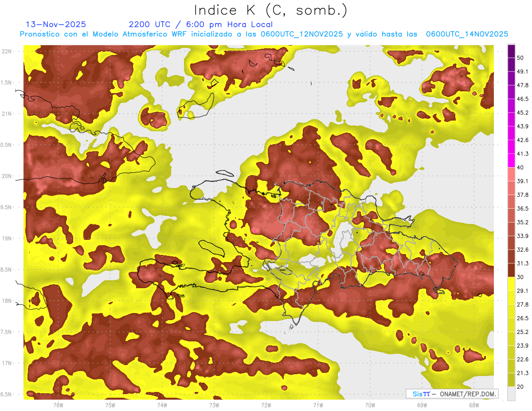Click the bright yellow swatch between 29.1 and 30
This screenshot has height=411, width=532.
511,284
